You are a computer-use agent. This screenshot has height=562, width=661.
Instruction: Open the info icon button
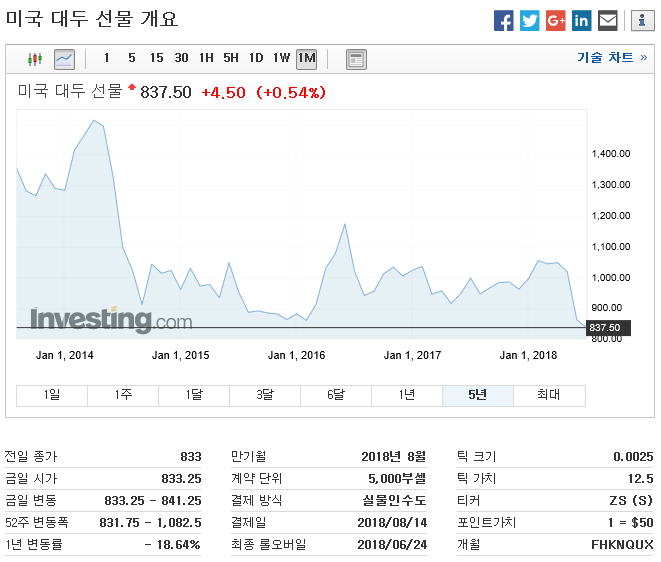pyautogui.click(x=642, y=21)
